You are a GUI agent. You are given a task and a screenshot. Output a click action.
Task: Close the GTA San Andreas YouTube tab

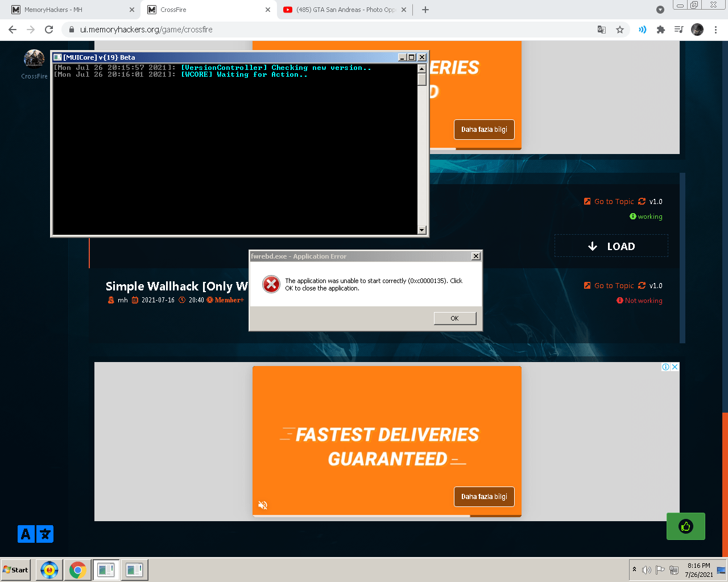point(404,10)
